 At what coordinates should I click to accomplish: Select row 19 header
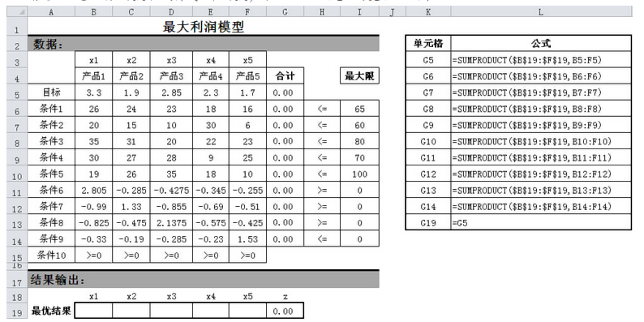click(x=17, y=311)
